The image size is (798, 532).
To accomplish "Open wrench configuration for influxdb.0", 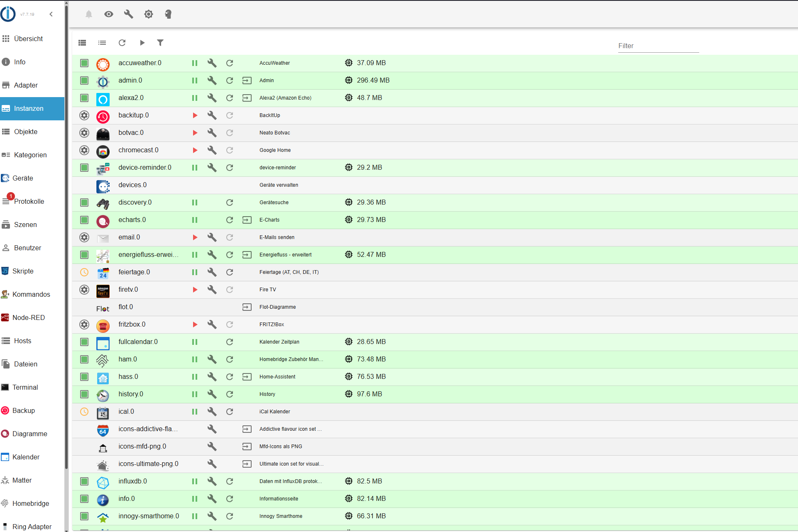I will coord(212,481).
